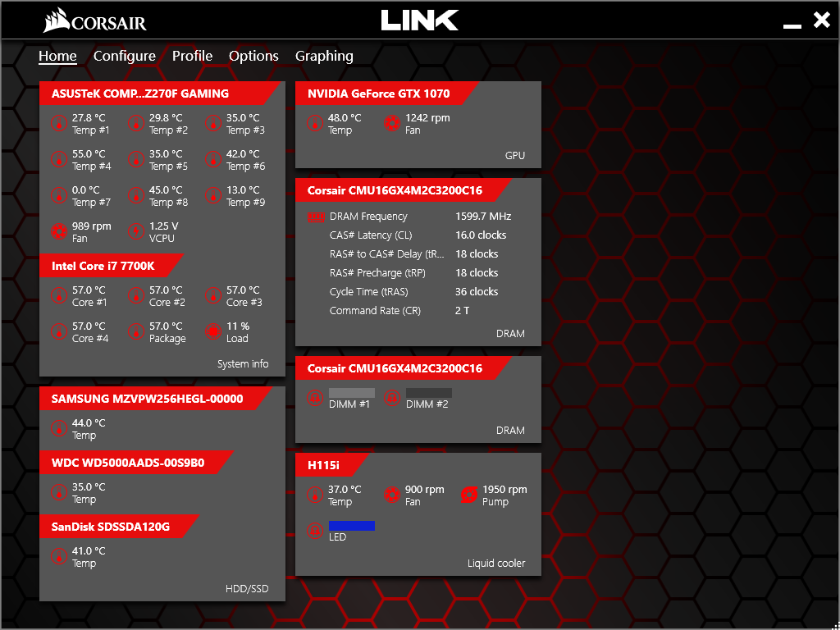
Task: Click the Temp #3 thermometer icon
Action: (212, 124)
